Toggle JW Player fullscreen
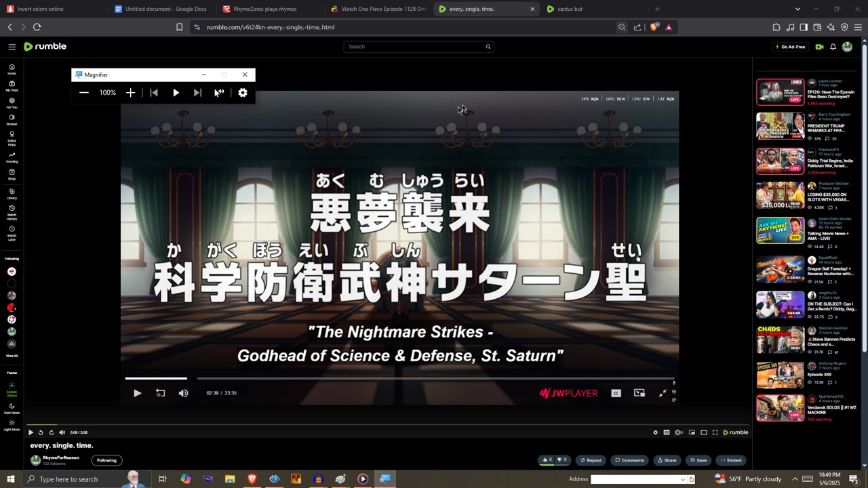Screen dimensions: 868x488 point(663,393)
